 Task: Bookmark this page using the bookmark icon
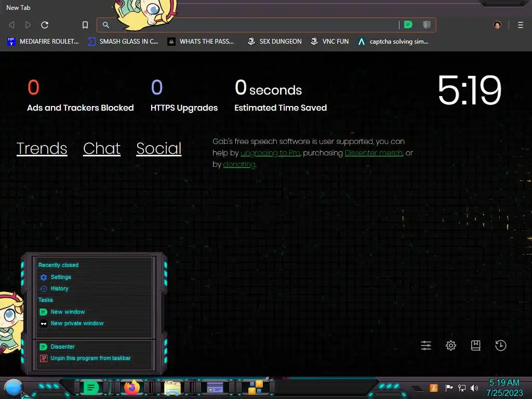coord(85,25)
